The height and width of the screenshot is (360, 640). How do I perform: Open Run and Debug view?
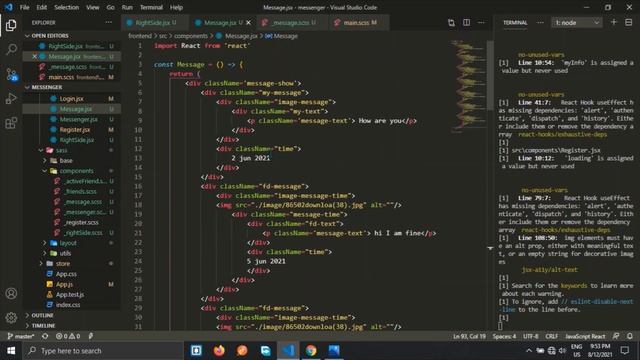point(11,98)
